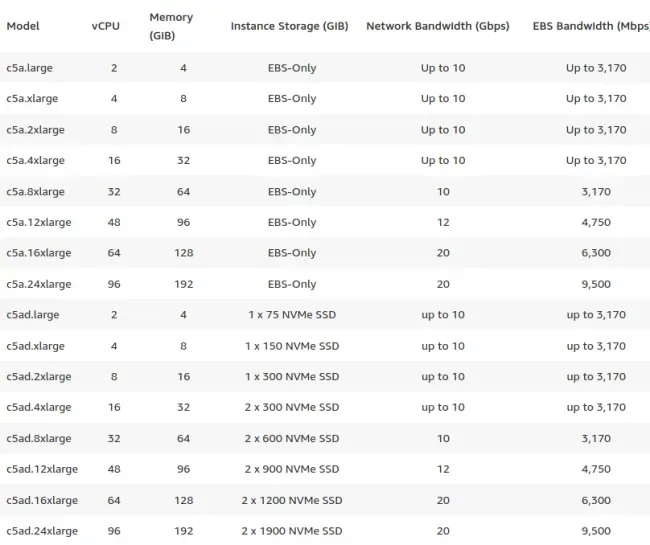Click the c5ad.12xlarge model name
The image size is (650, 545).
[42, 469]
